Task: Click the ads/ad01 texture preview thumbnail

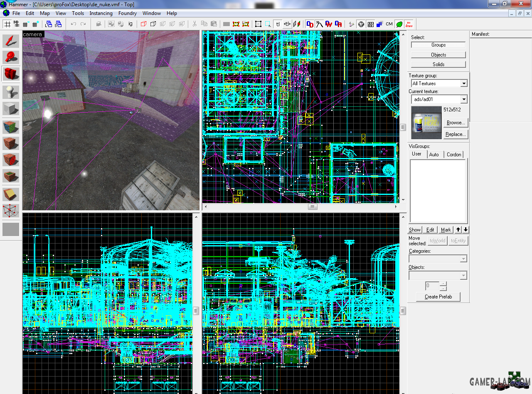Action: tap(426, 123)
